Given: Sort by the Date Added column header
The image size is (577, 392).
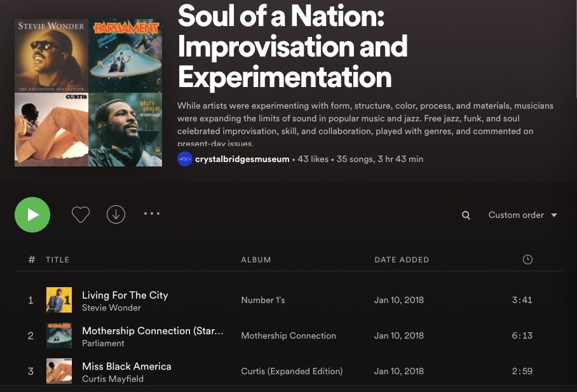Looking at the screenshot, I should (x=402, y=259).
